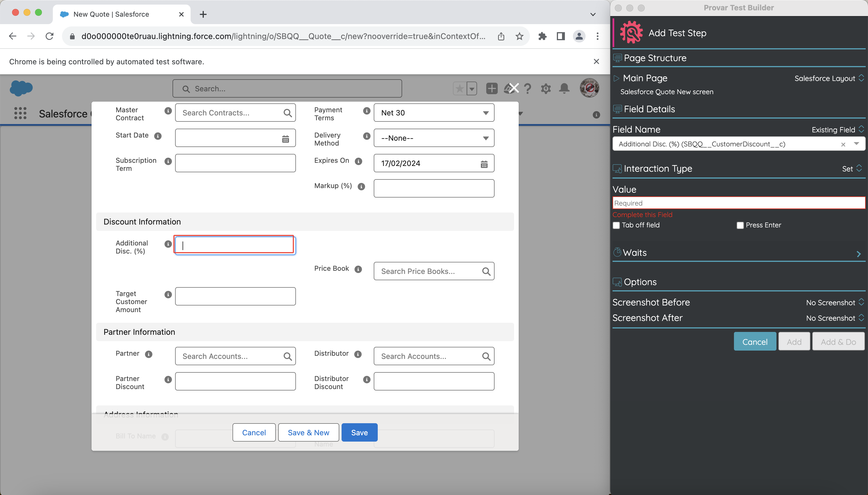Enable the Tab off field checkbox
This screenshot has height=495, width=868.
[x=616, y=225]
